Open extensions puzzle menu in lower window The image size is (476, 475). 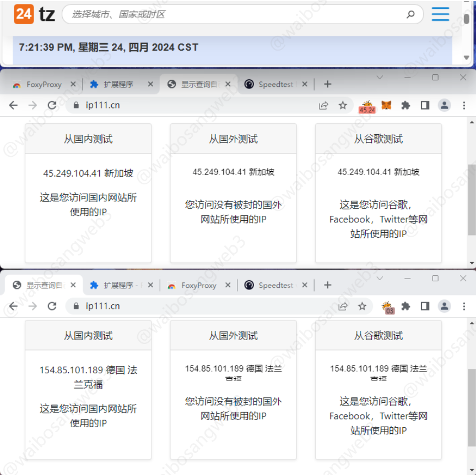point(405,307)
